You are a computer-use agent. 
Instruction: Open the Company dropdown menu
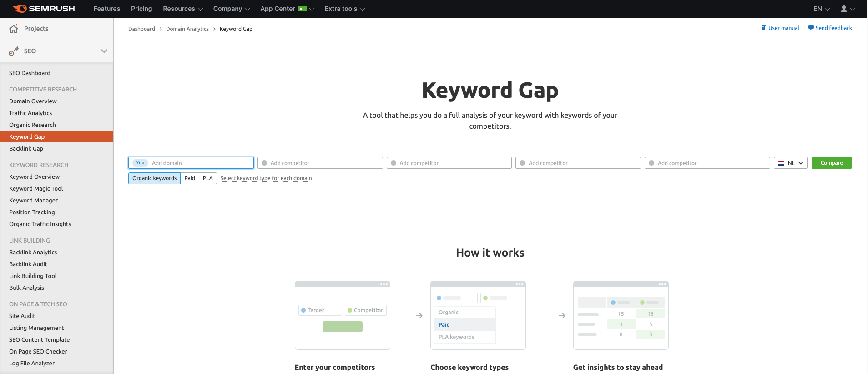pyautogui.click(x=232, y=9)
